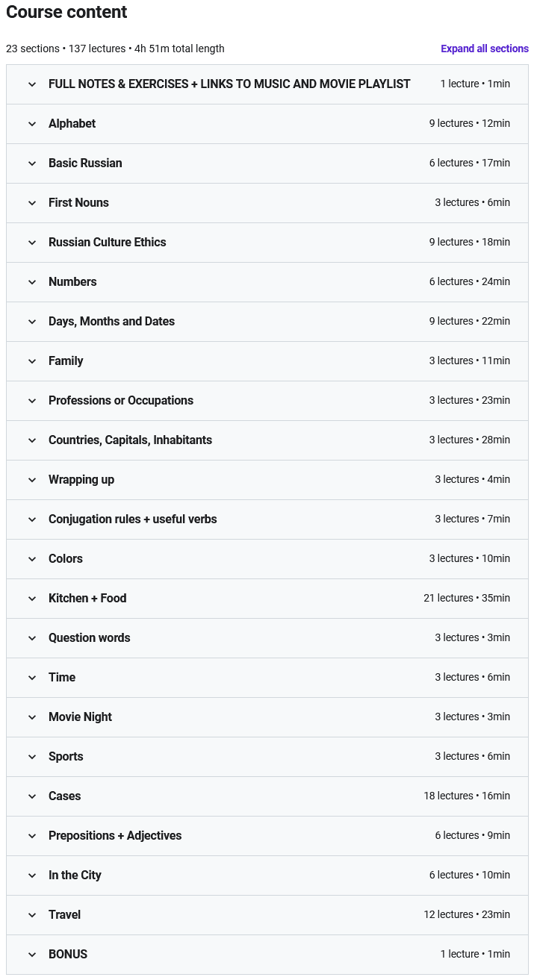Click the Numbers section chevron icon
534x980 pixels.
click(32, 282)
